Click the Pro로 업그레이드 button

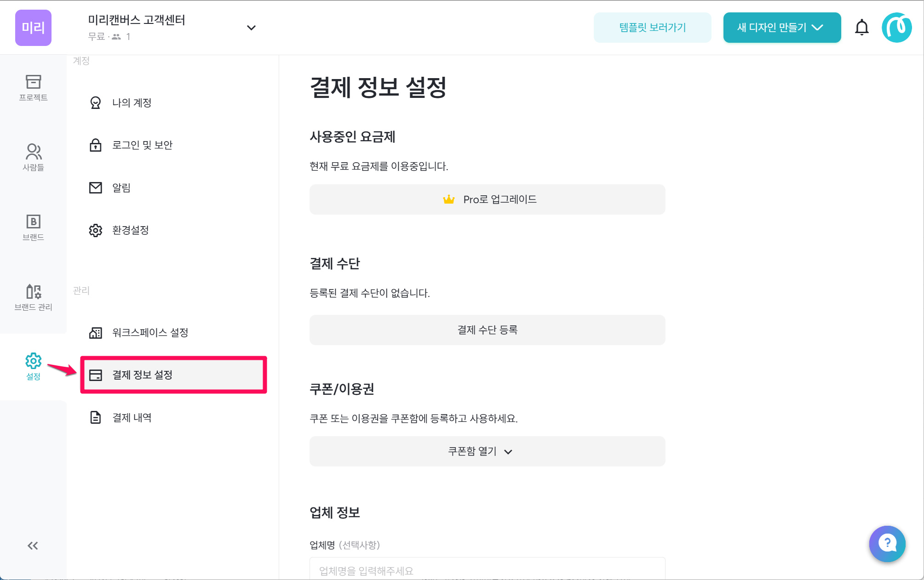487,199
